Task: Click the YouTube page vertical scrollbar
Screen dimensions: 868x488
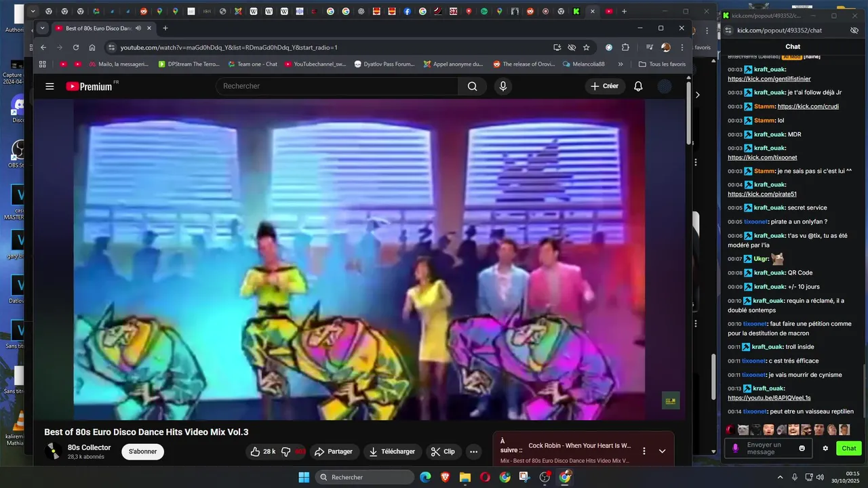Action: (x=689, y=112)
